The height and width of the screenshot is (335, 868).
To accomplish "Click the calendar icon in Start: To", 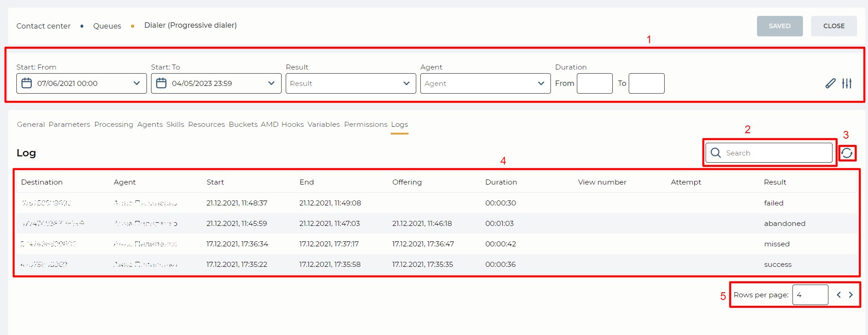I will [161, 83].
